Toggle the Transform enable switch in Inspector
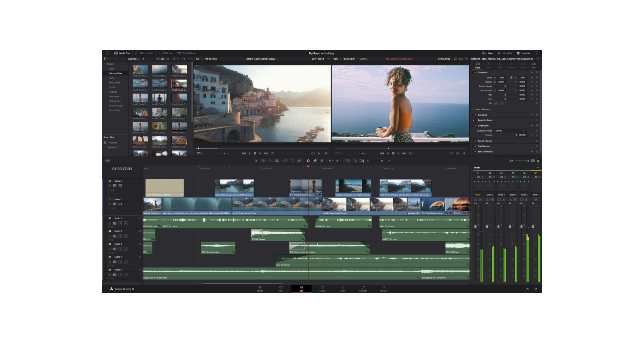Viewport: 644px width, 343px height. [x=475, y=72]
